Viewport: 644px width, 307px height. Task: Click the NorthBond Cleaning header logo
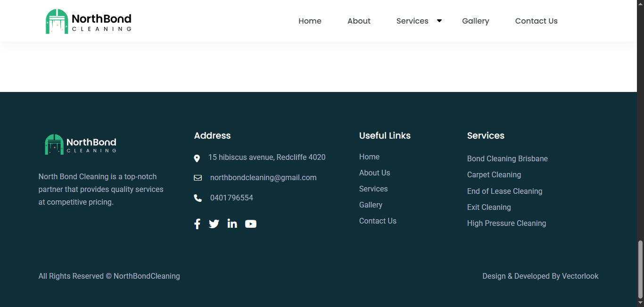click(89, 21)
